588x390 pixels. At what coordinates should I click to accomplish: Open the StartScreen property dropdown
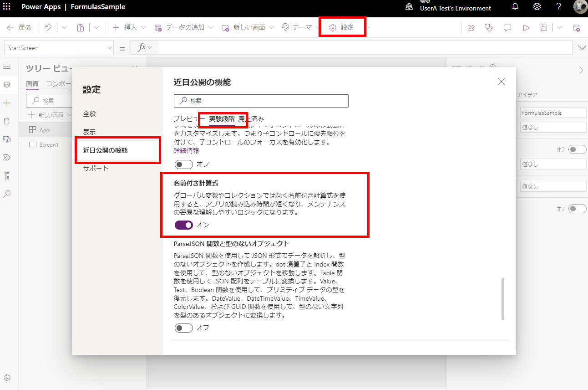click(109, 47)
